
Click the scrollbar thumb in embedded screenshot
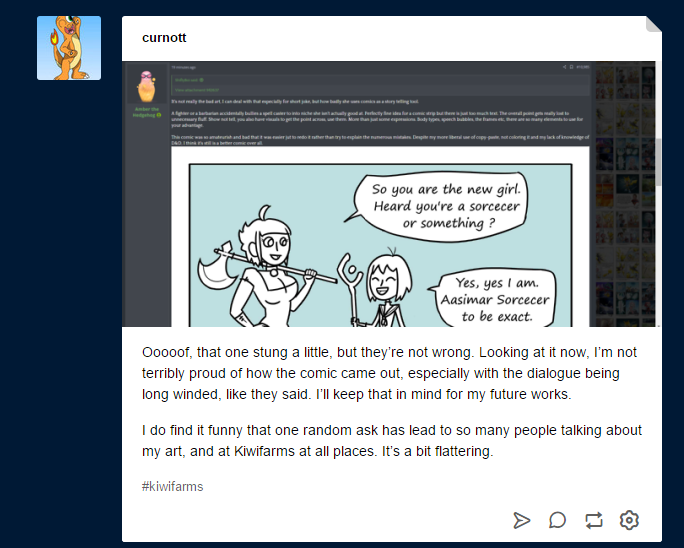point(659,162)
